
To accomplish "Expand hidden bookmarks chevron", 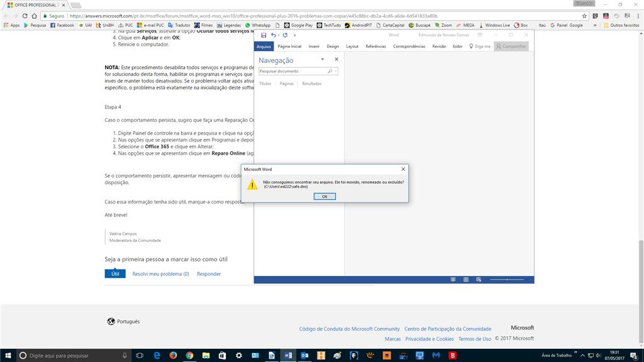I will (595, 25).
